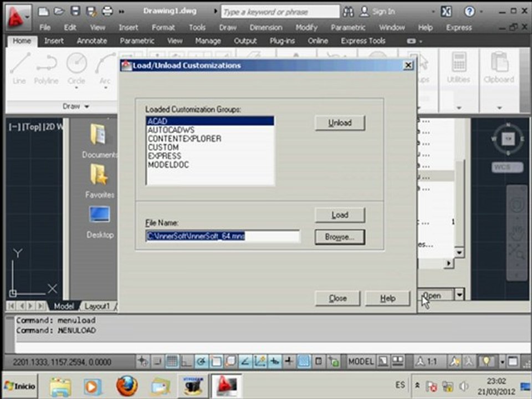Select CUSTOM in Loaded Customization Groups
Screen dimensions: 532x399
click(211, 147)
